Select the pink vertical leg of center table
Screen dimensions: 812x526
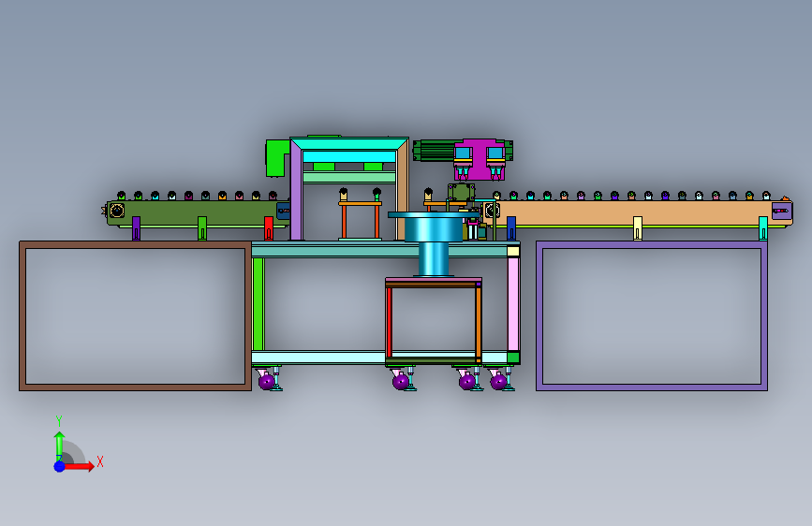[x=513, y=304]
